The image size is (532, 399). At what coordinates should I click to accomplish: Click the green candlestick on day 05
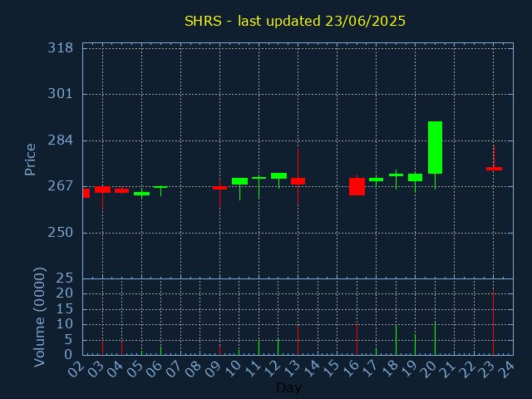click(x=142, y=194)
